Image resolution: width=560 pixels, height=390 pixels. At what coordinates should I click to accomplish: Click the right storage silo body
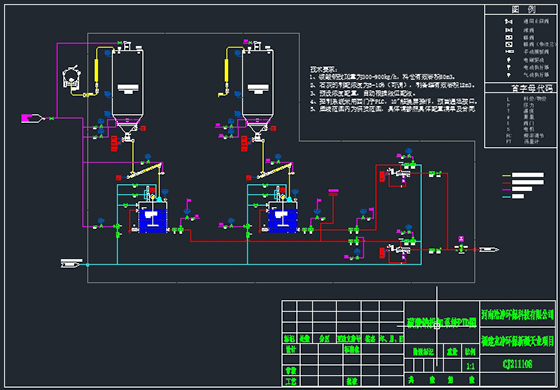(x=258, y=86)
